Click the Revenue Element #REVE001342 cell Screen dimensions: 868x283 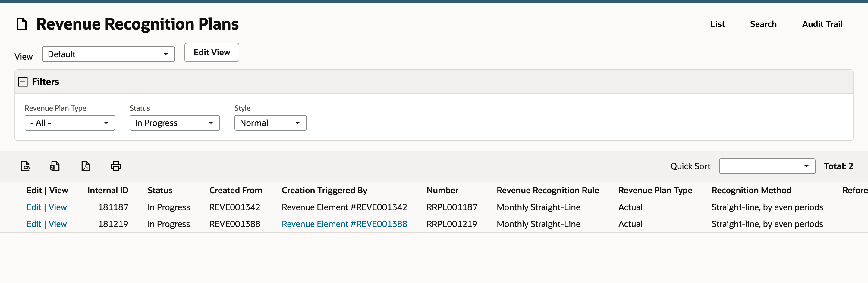click(344, 207)
